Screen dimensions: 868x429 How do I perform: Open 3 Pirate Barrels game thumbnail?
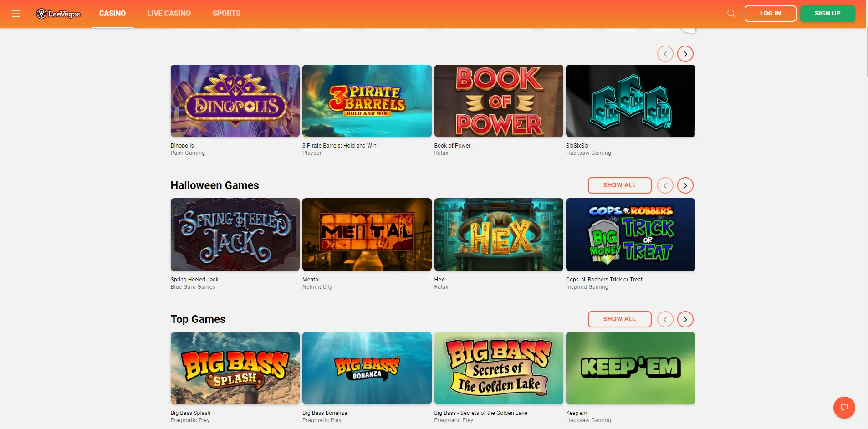pyautogui.click(x=367, y=101)
